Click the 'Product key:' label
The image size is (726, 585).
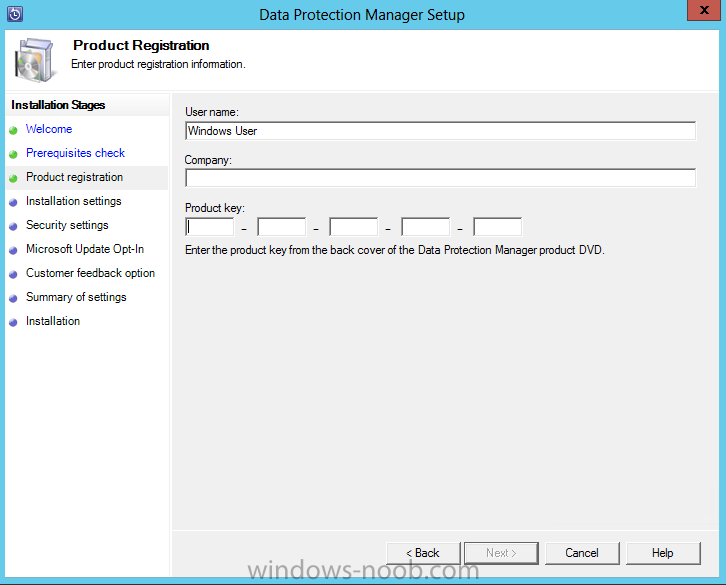point(215,208)
